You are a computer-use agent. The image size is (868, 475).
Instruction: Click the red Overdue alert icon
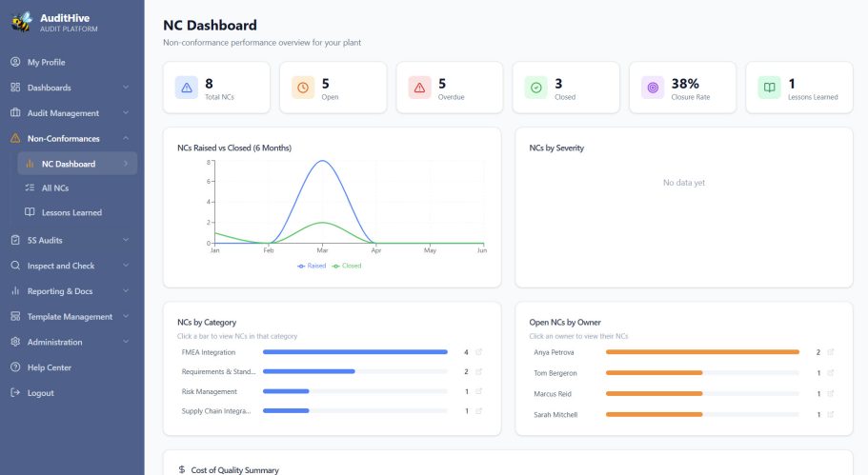419,88
